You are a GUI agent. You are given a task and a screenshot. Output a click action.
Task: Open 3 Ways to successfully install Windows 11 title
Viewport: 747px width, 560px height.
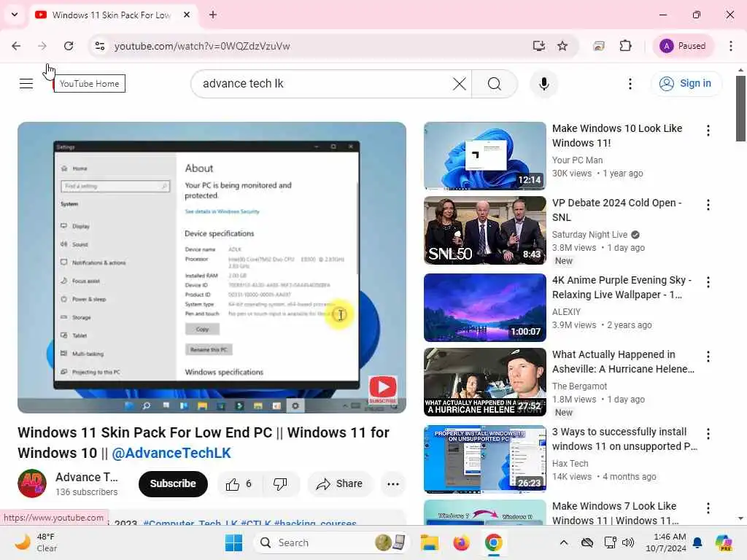pos(624,438)
